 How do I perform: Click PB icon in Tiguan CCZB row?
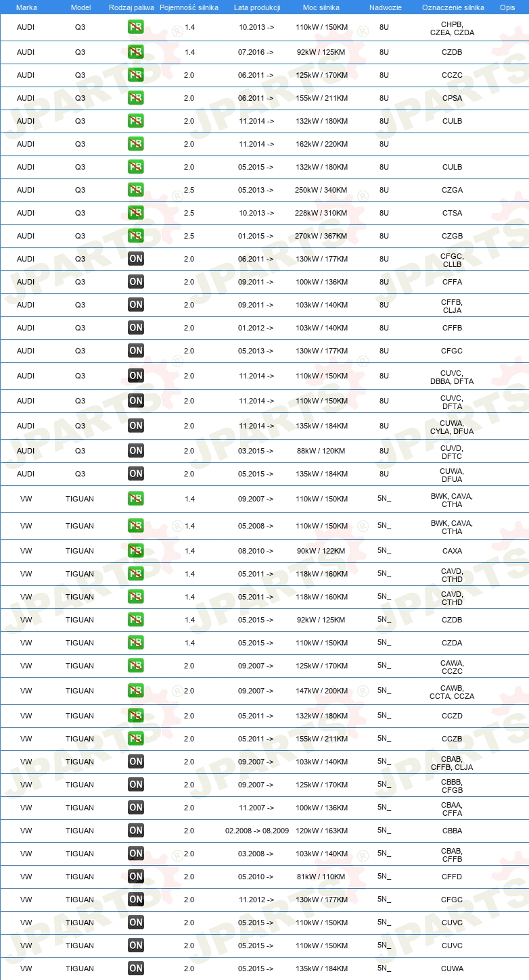(x=136, y=739)
